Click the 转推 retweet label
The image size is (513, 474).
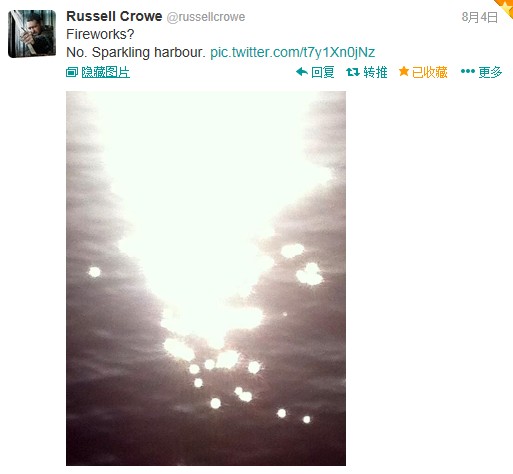coord(375,72)
